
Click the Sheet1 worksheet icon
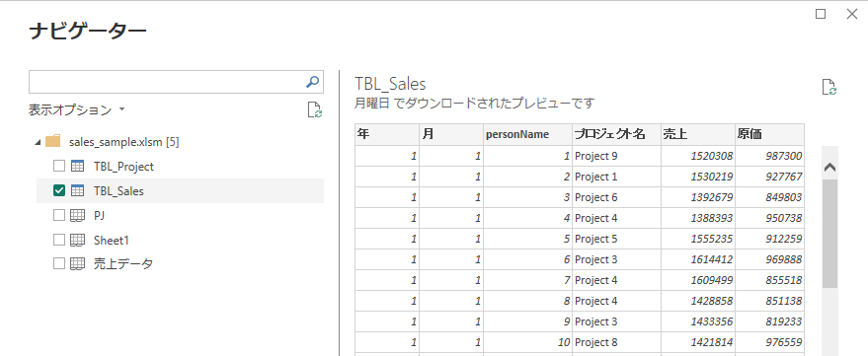77,240
